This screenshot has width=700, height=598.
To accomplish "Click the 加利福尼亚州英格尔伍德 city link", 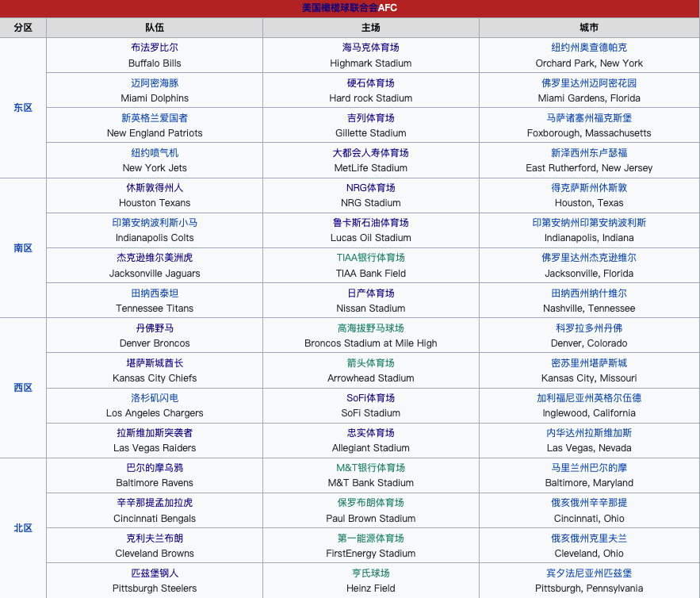I will pyautogui.click(x=589, y=397).
